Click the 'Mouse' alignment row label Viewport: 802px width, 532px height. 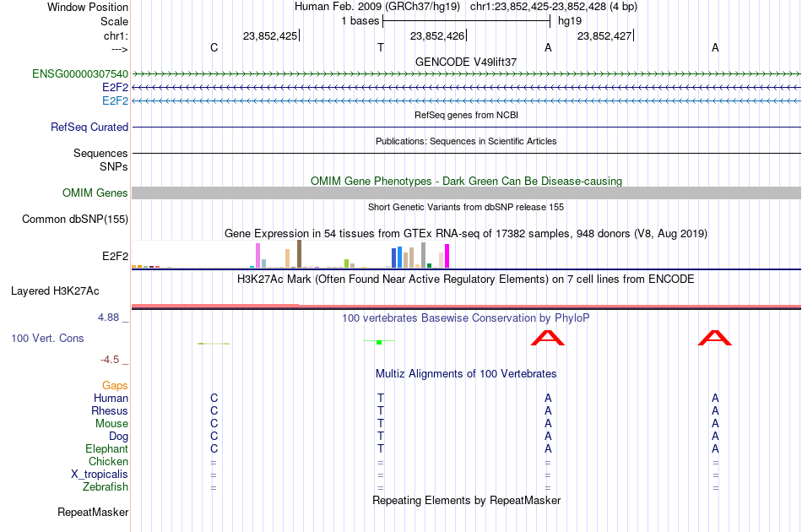click(111, 424)
